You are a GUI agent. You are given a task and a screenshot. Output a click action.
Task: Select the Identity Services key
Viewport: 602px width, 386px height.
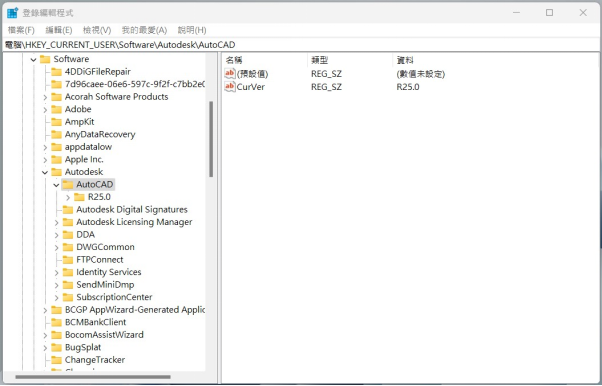point(109,272)
